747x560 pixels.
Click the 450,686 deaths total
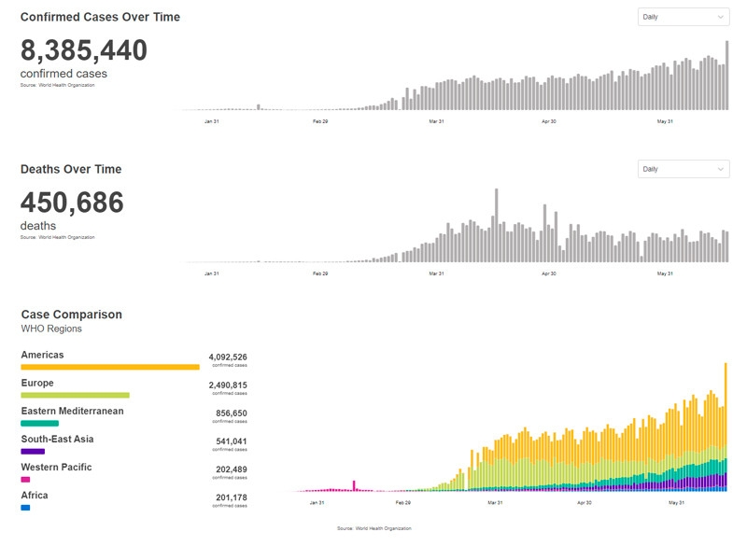(72, 203)
